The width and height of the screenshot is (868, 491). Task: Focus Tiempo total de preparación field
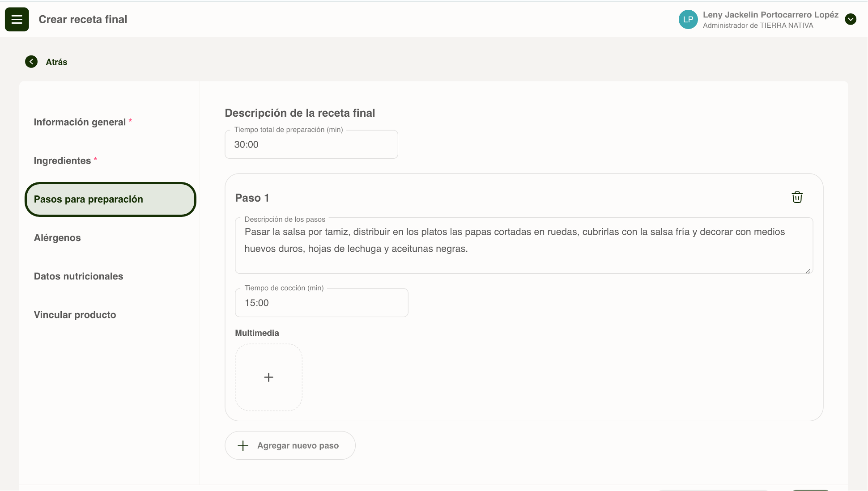coord(311,145)
